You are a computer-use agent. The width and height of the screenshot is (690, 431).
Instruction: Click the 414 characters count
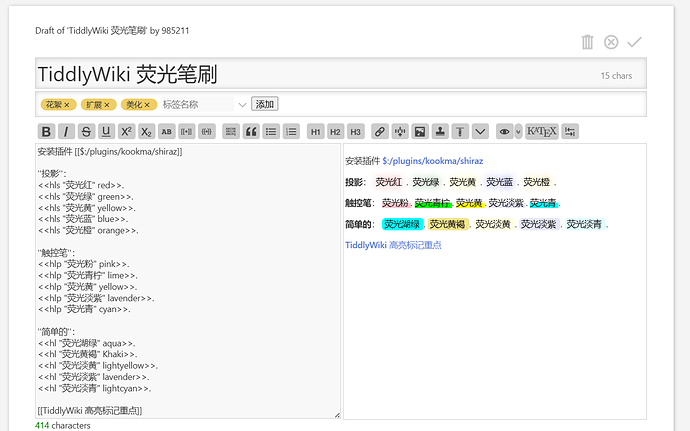[62, 426]
